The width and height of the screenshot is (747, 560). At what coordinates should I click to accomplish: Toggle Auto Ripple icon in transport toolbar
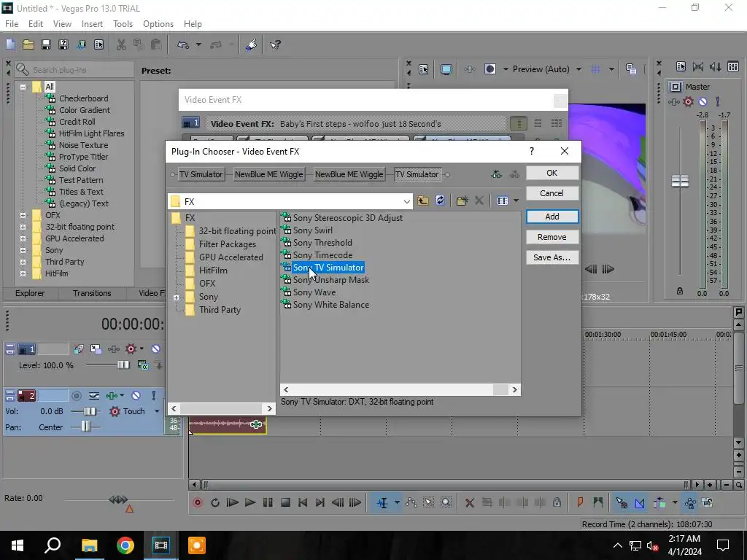pos(659,502)
